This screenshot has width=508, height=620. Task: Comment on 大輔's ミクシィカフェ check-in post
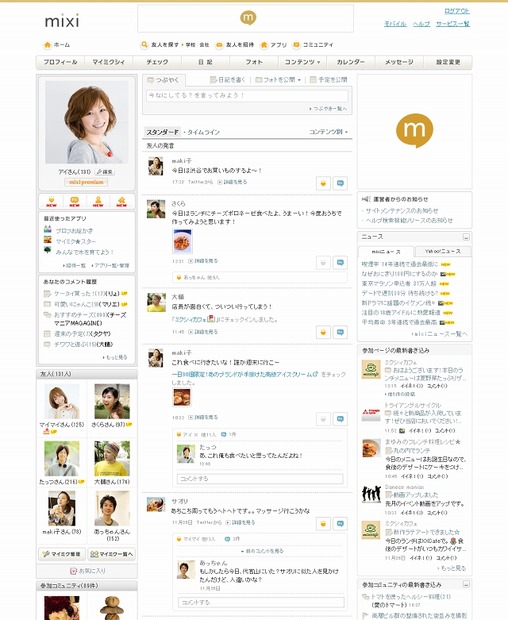click(340, 332)
